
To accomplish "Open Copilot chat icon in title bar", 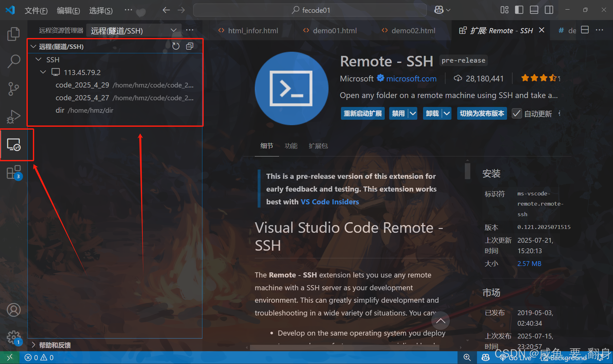I will 439,10.
